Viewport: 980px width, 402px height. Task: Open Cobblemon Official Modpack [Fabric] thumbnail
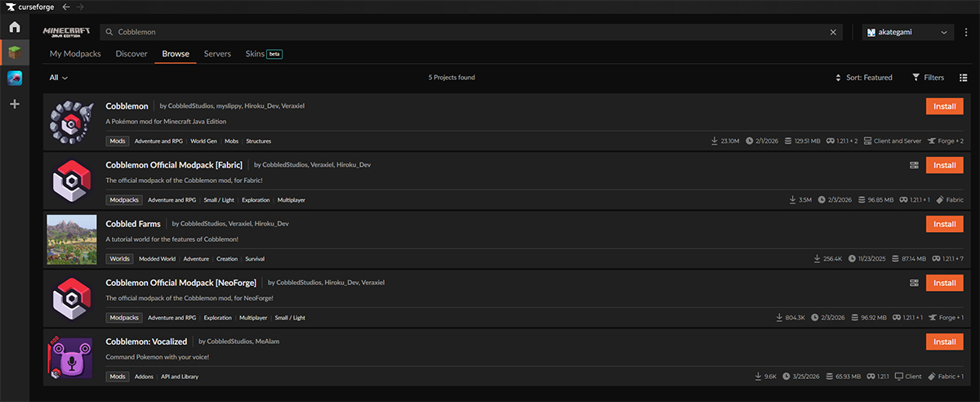(72, 181)
